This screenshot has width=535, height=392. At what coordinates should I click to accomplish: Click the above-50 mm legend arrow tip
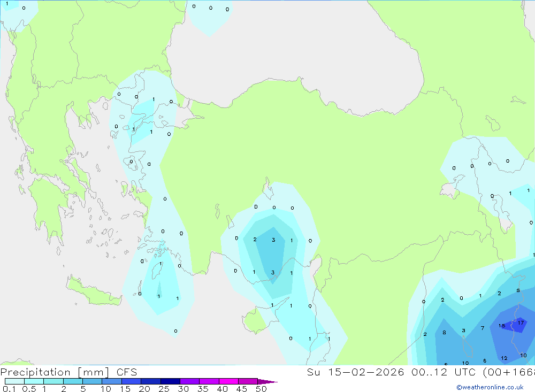268,382
